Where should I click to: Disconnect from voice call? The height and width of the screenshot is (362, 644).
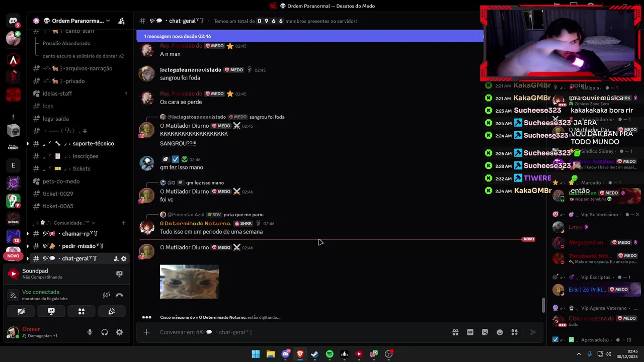click(x=119, y=295)
